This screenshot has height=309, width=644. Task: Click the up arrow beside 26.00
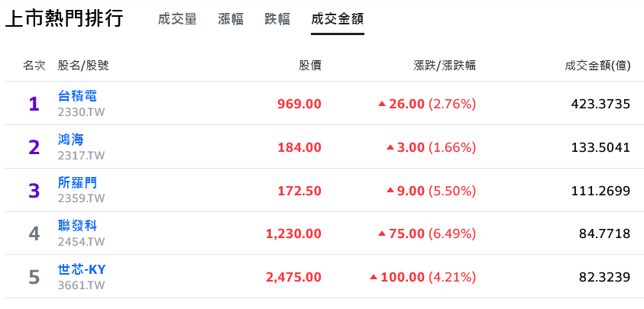coord(382,105)
